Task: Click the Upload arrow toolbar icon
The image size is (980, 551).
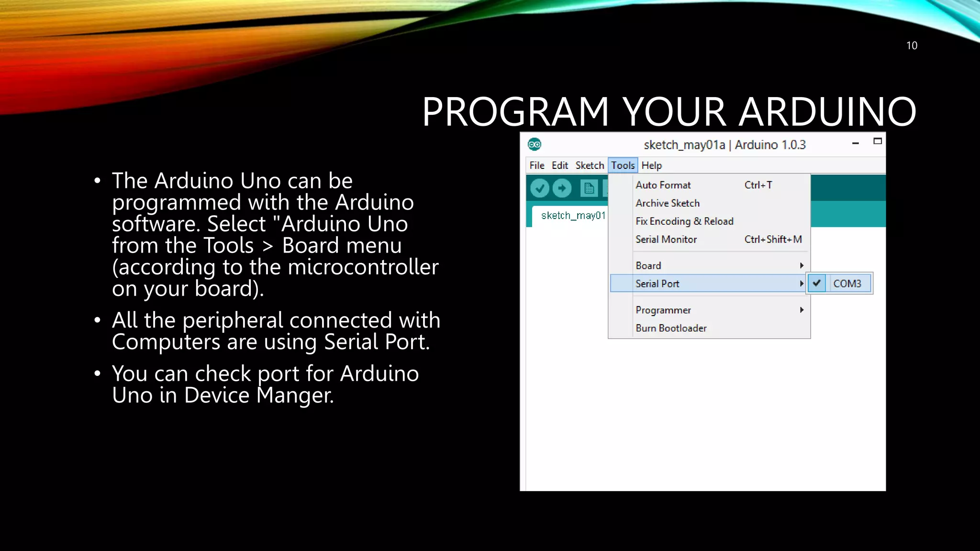Action: point(562,188)
